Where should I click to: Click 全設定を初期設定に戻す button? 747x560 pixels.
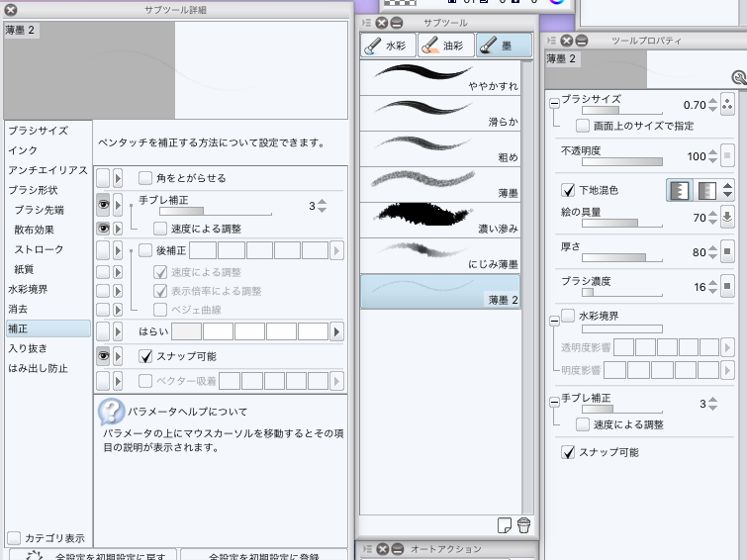point(91,555)
